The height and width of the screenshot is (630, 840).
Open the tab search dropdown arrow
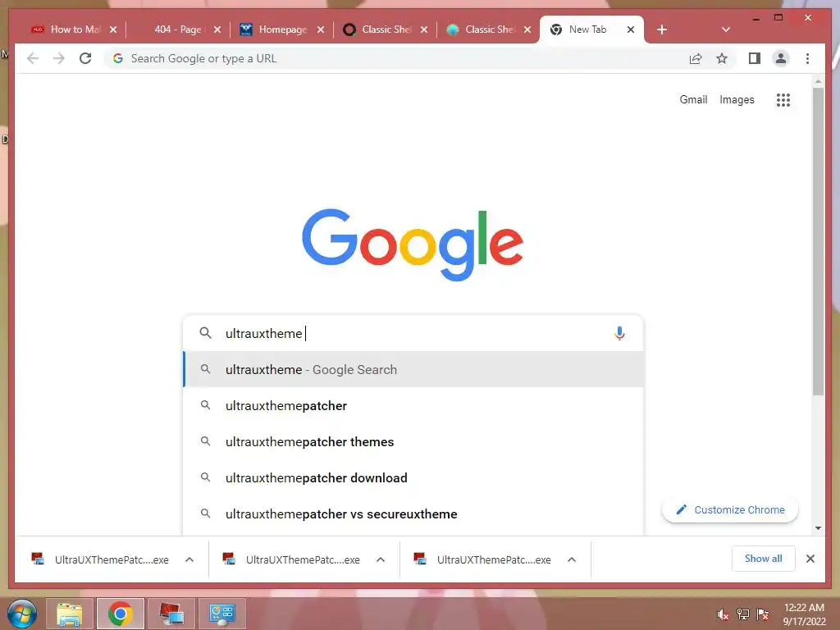point(725,30)
